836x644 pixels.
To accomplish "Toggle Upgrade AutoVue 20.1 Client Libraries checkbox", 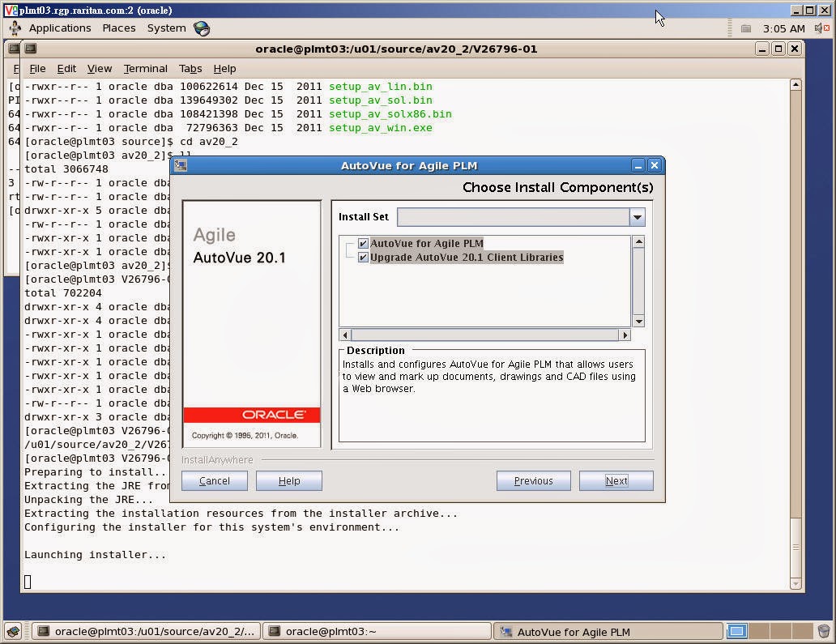I will click(363, 258).
